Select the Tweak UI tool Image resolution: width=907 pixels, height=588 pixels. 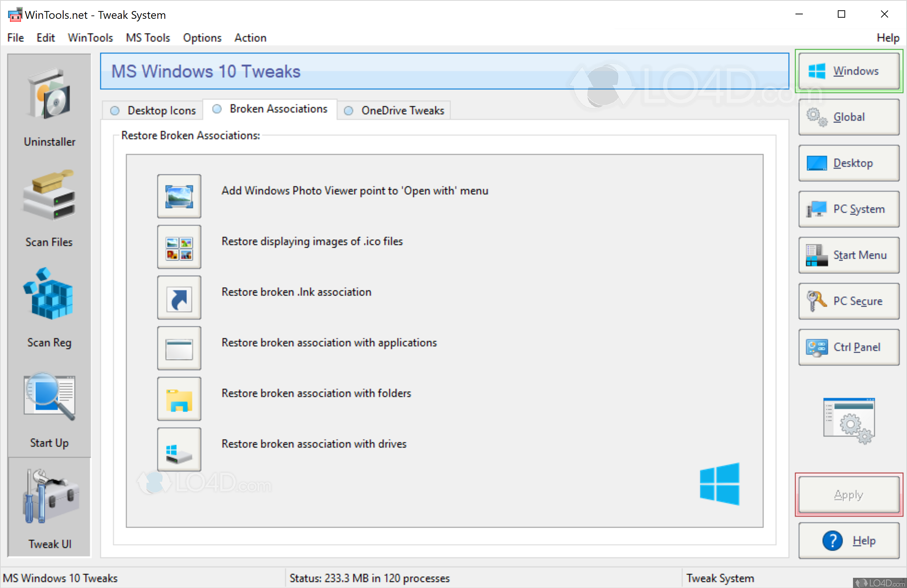pos(49,508)
